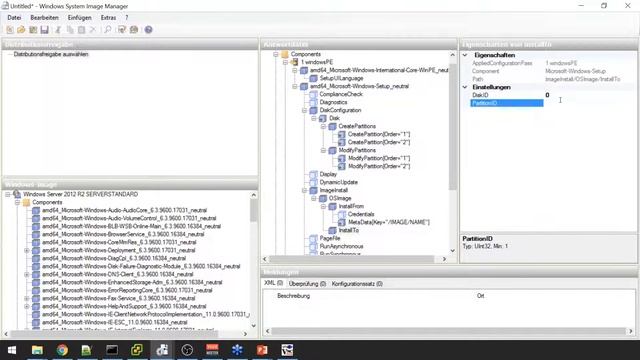The height and width of the screenshot is (360, 640).
Task: Open File Explorer from the taskbar
Action: (x=37, y=350)
